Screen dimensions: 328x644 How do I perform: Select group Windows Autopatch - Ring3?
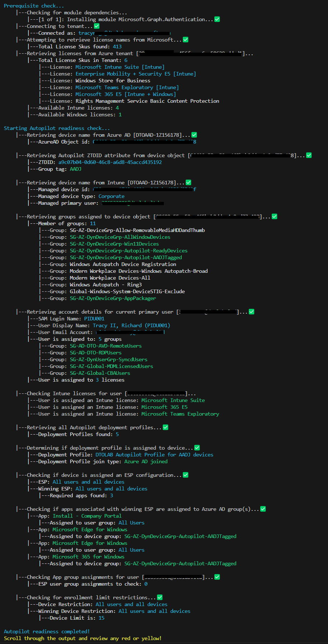tap(106, 285)
